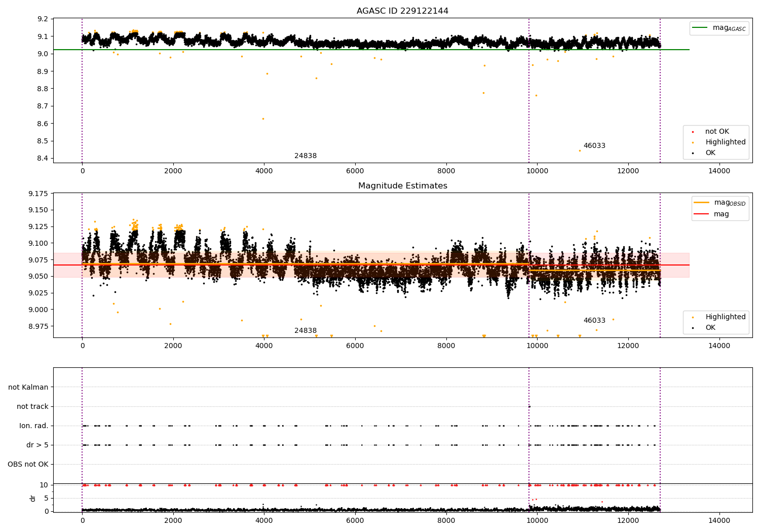This screenshot has height=532, width=760.
Task: Click the 'AGASC ID 229122144' plot title
Action: click(402, 11)
